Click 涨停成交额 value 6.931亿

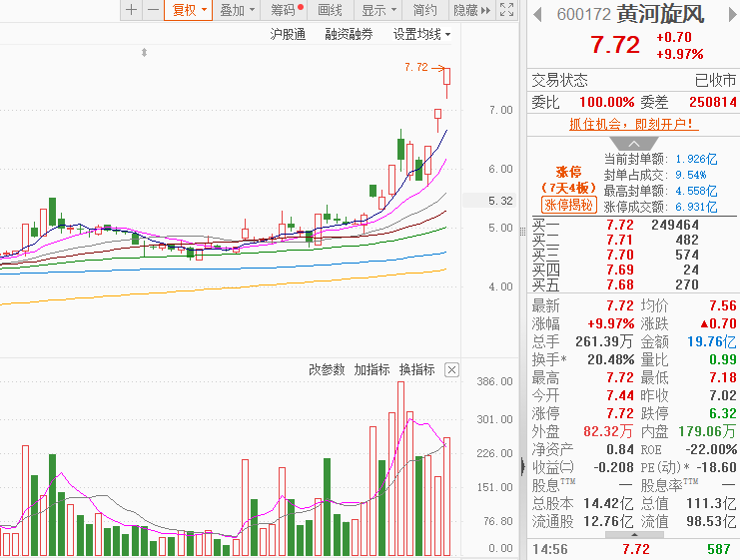tap(696, 207)
